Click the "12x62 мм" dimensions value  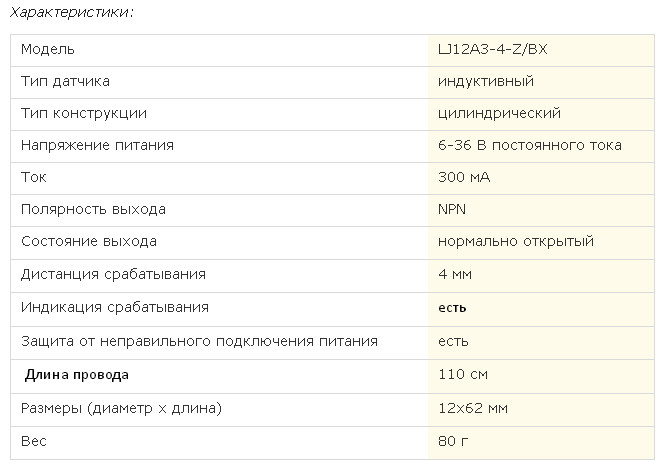pyautogui.click(x=473, y=408)
